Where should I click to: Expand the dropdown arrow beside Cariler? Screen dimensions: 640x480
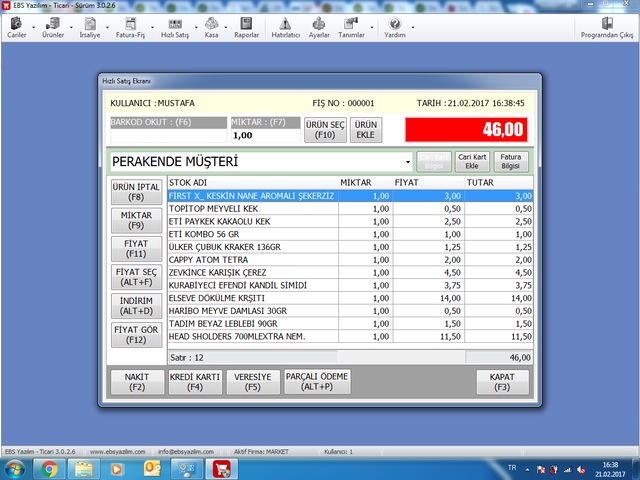pos(33,28)
